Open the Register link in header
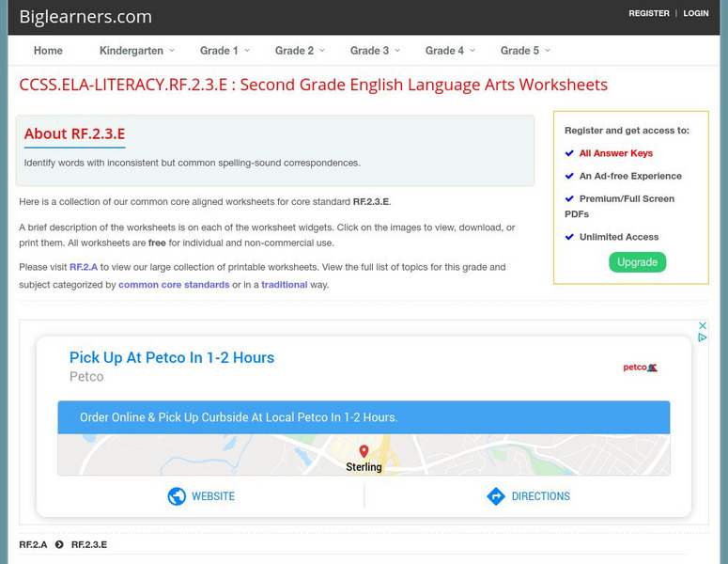This screenshot has height=564, width=728. (649, 14)
